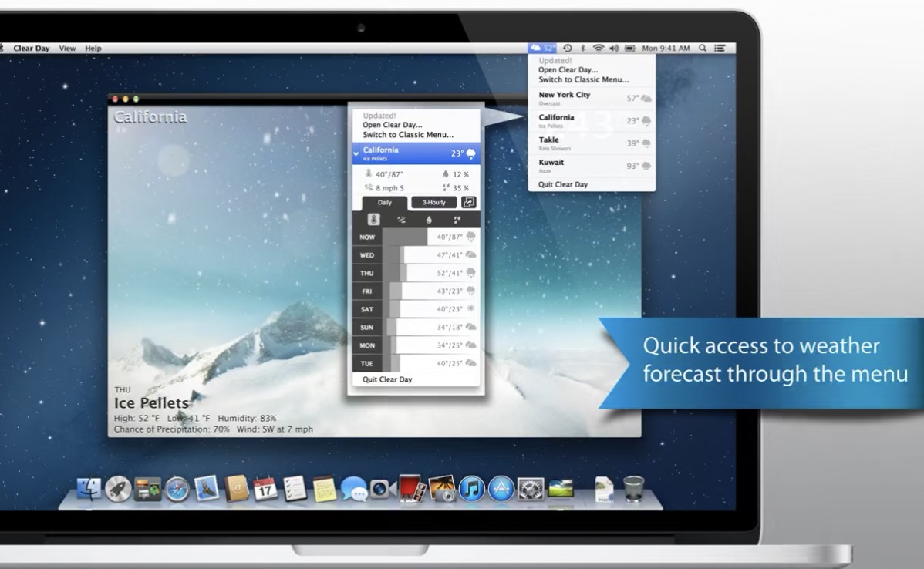Image resolution: width=924 pixels, height=569 pixels.
Task: Open Photo Booth in the Dock
Action: click(413, 489)
